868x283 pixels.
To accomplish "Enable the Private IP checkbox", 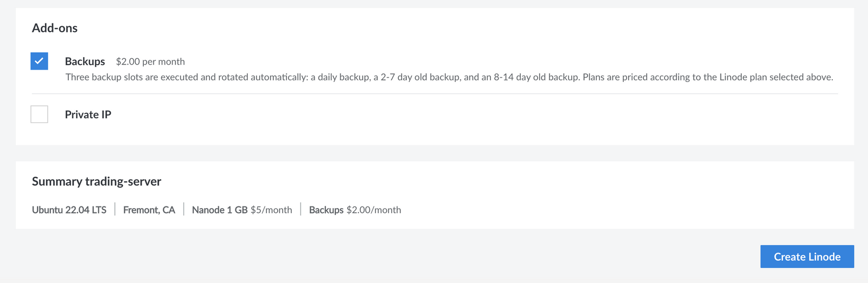I will [x=39, y=115].
